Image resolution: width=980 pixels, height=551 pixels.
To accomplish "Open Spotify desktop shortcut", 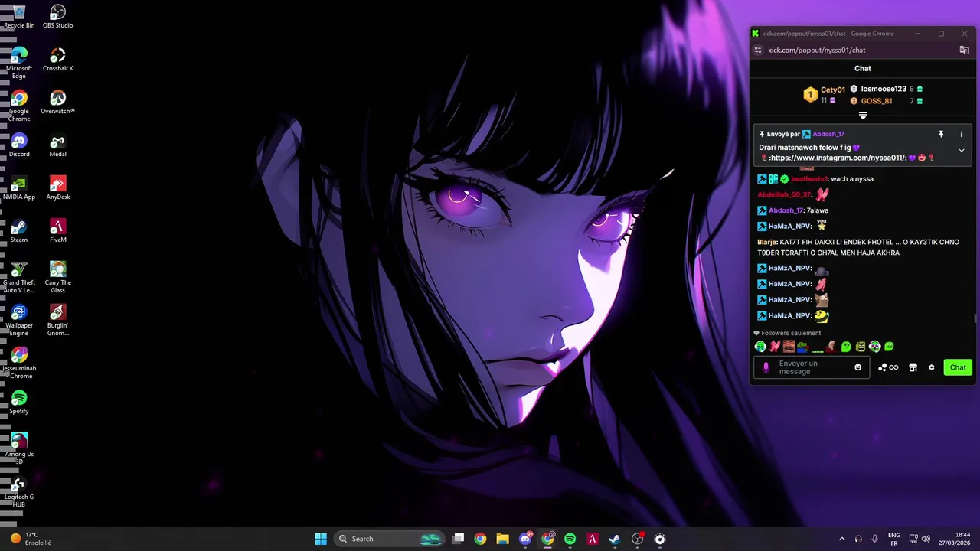I will (19, 403).
